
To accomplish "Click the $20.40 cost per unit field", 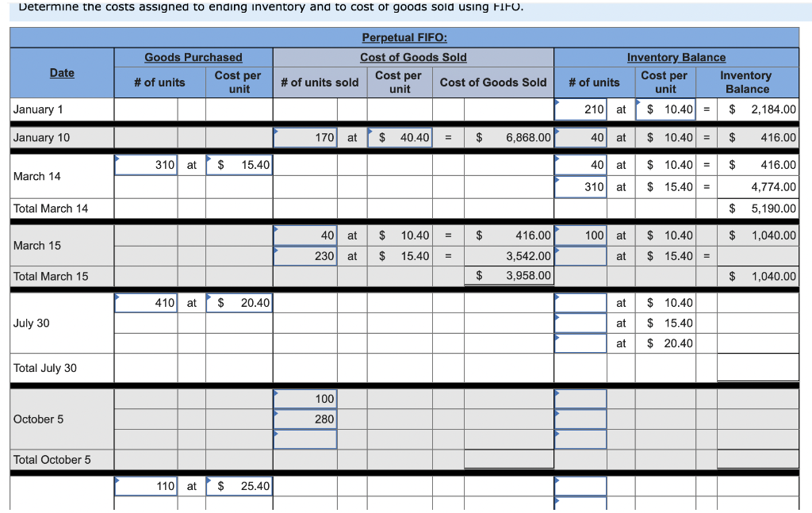I will click(239, 303).
